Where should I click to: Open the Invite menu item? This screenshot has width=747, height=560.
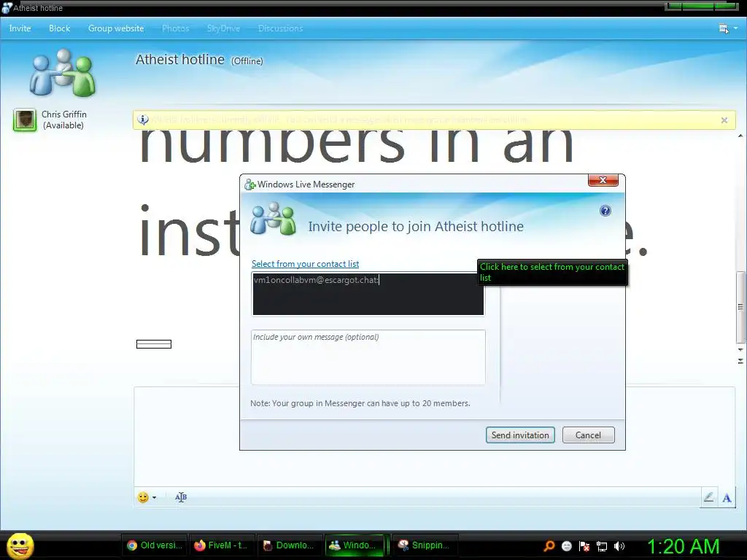pyautogui.click(x=20, y=28)
